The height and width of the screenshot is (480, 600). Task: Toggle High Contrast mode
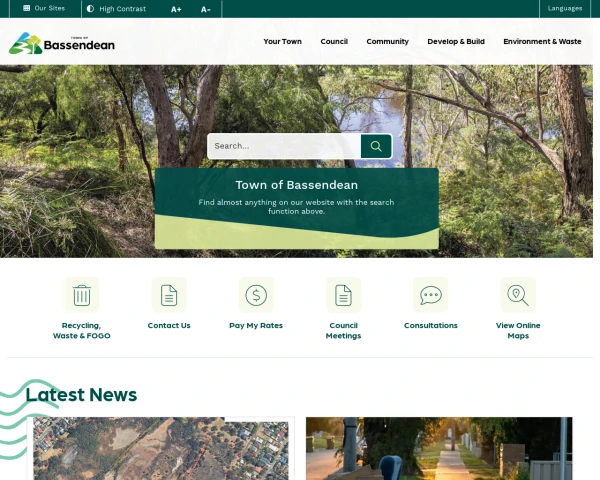(x=116, y=9)
